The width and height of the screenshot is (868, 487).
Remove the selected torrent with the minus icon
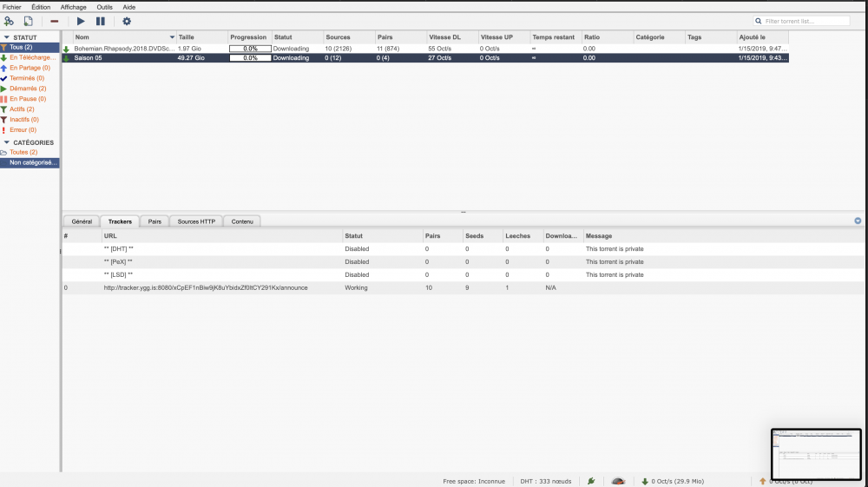54,21
